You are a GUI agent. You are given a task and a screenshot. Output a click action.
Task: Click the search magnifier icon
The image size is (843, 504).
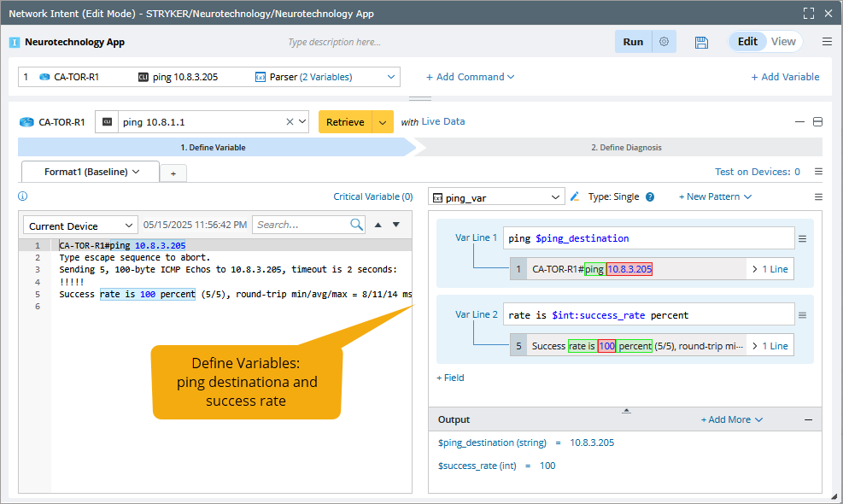tap(356, 225)
